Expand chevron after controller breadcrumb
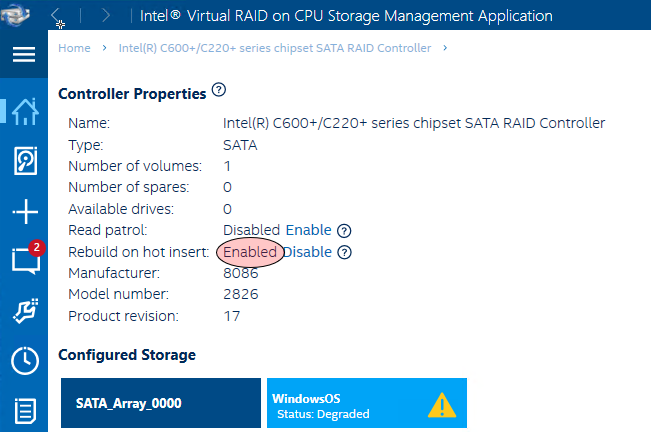 pos(445,48)
